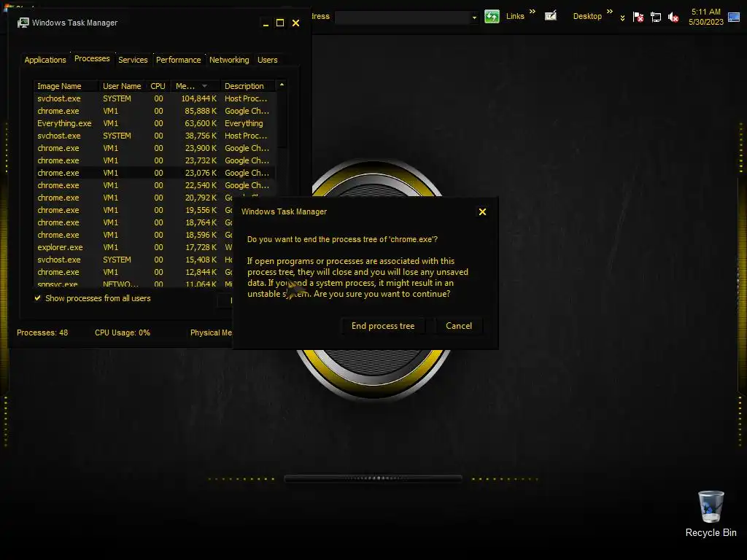Open the Networking tab
The height and width of the screenshot is (560, 747).
click(x=229, y=60)
